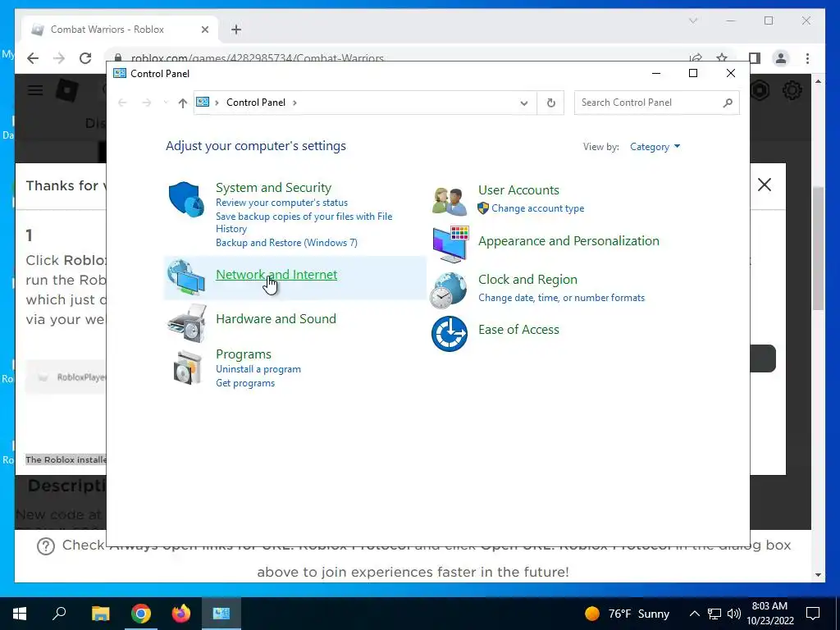Image resolution: width=840 pixels, height=630 pixels.
Task: Open the Chrome profile avatar icon
Action: point(781,58)
